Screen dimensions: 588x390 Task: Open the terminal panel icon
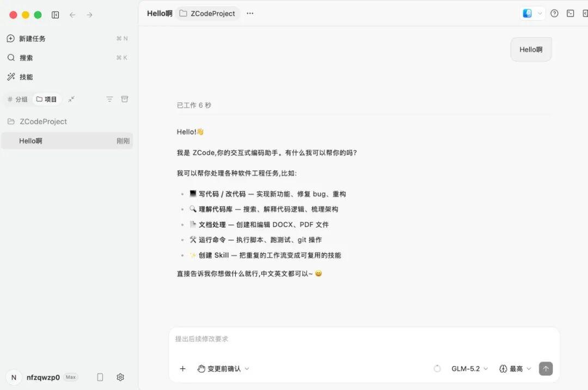click(x=571, y=14)
